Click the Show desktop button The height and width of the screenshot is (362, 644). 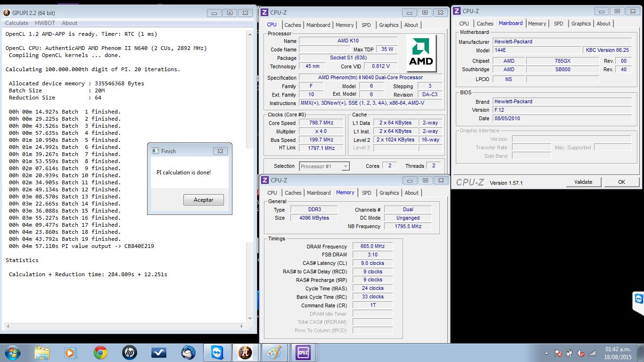[641, 353]
